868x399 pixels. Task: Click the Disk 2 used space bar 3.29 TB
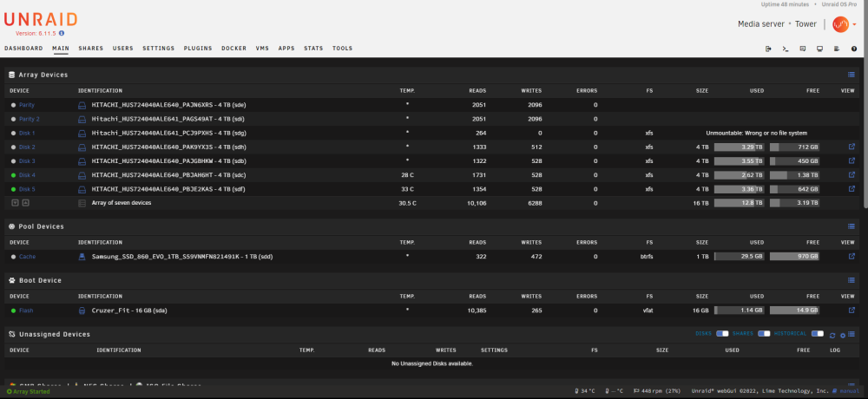pos(739,147)
